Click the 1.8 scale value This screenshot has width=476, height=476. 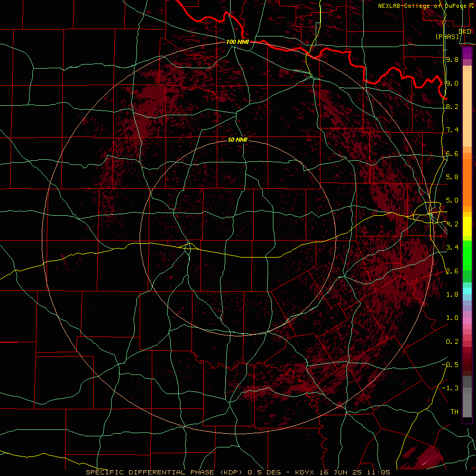[x=452, y=295]
